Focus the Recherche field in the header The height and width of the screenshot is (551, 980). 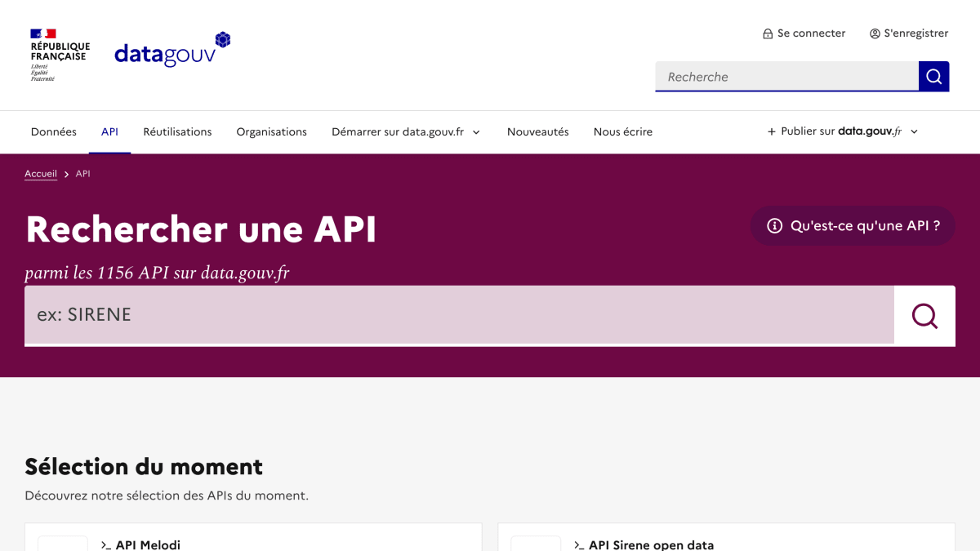(x=786, y=77)
